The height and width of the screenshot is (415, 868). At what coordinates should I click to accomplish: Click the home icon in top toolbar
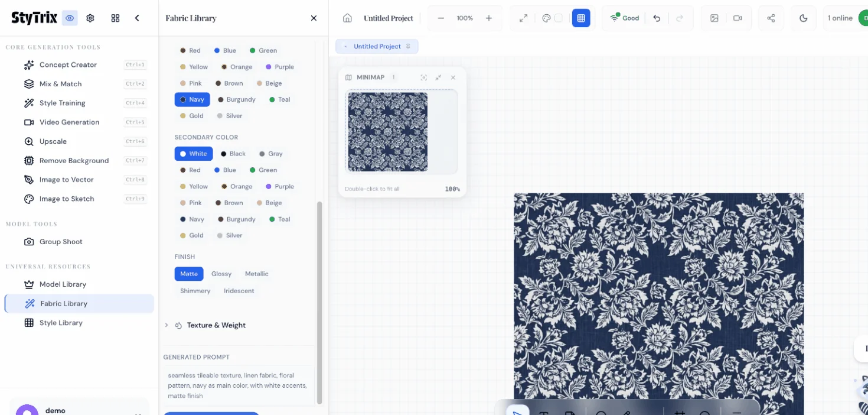[347, 18]
